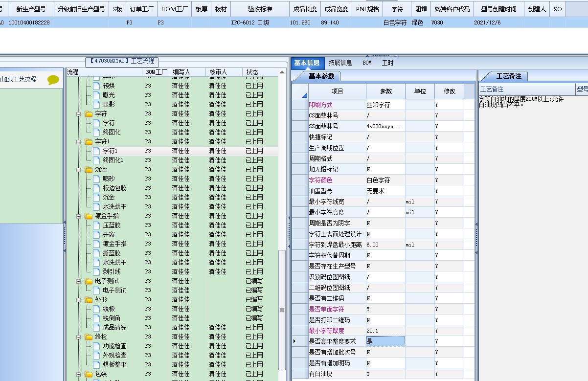The height and width of the screenshot is (381, 588).
Task: Collapse the 外形 tree group
Action: 78,300
